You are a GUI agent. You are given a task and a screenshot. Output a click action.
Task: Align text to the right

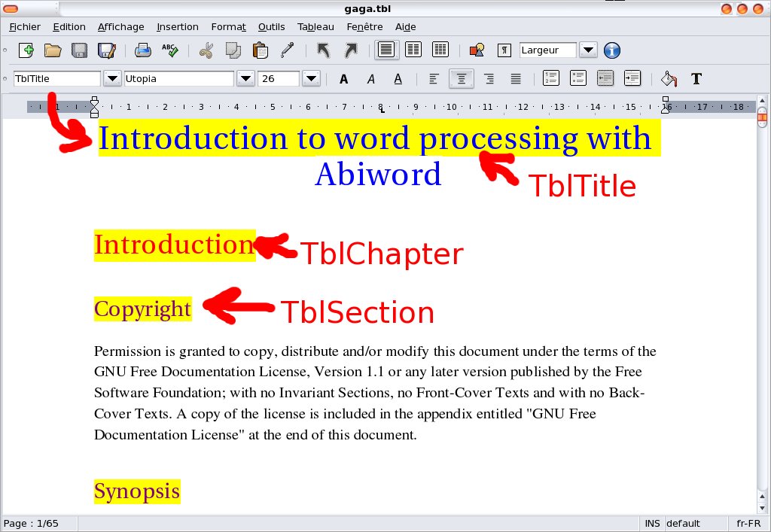pos(489,78)
